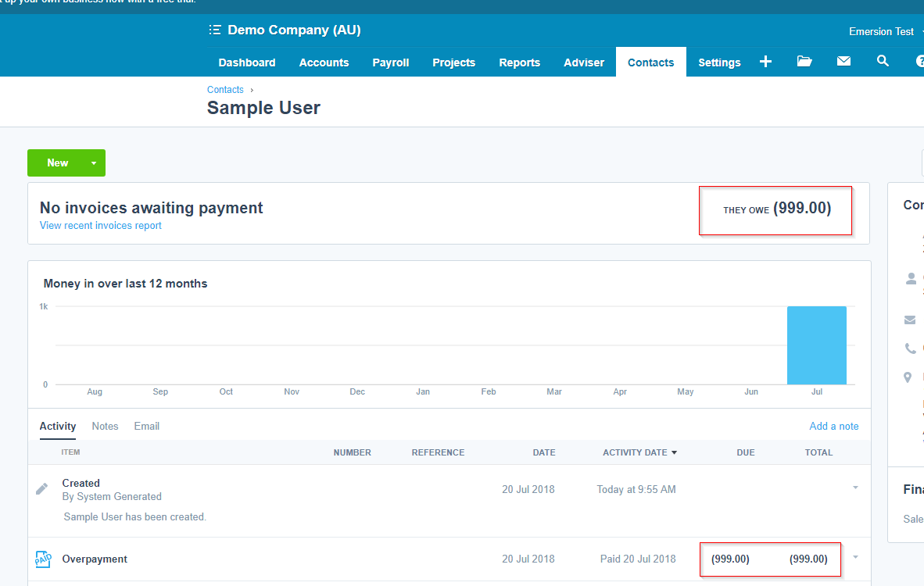Open the Reports menu
Screen dimensions: 924x586
[519, 63]
